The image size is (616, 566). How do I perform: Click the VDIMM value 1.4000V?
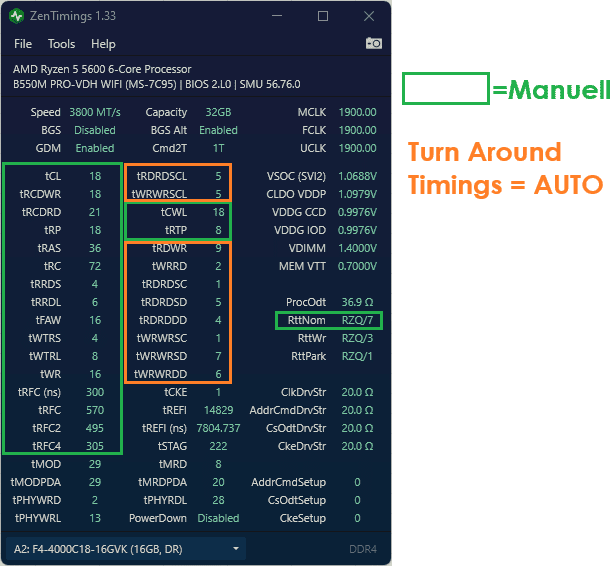point(357,249)
